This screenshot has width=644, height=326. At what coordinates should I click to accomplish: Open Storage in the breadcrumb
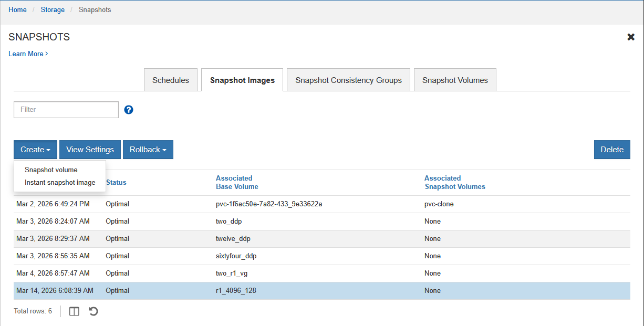[x=53, y=9]
